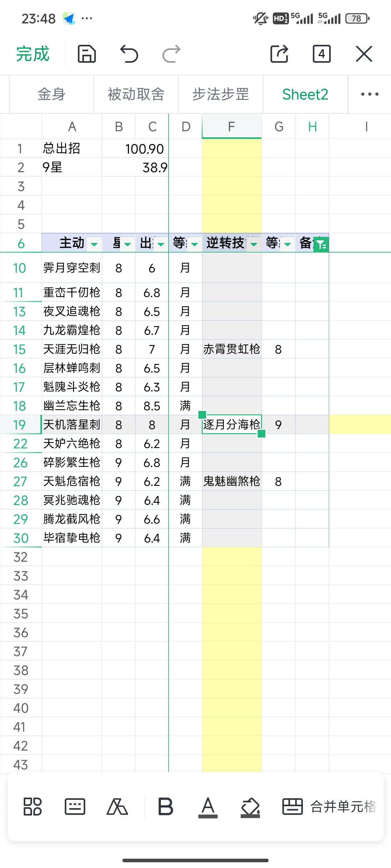Screen dimensions: 391x868
Task: Tap merge cells 合并单元格
Action: (329, 807)
